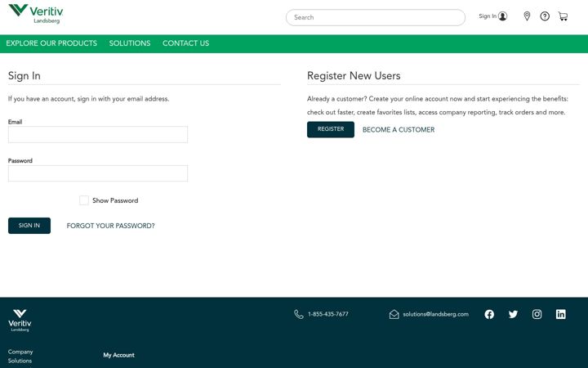Call the 1-855-435-7677 phone link
The height and width of the screenshot is (368, 588).
click(x=328, y=314)
